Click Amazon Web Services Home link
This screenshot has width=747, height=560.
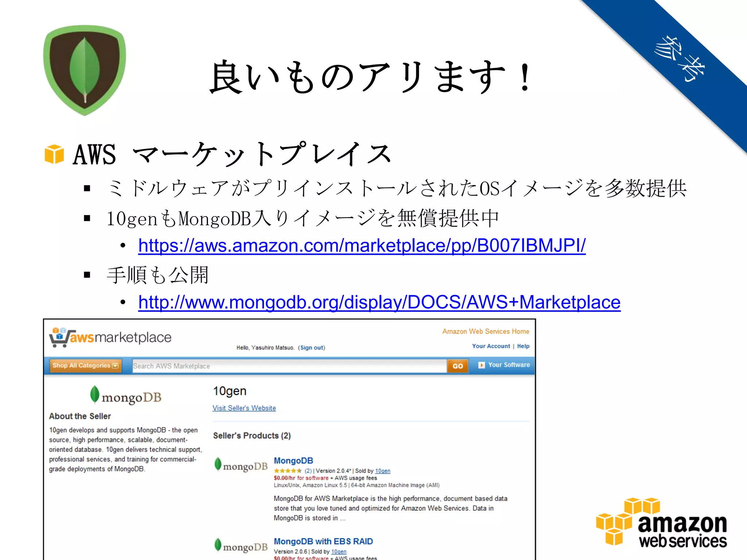pos(485,331)
